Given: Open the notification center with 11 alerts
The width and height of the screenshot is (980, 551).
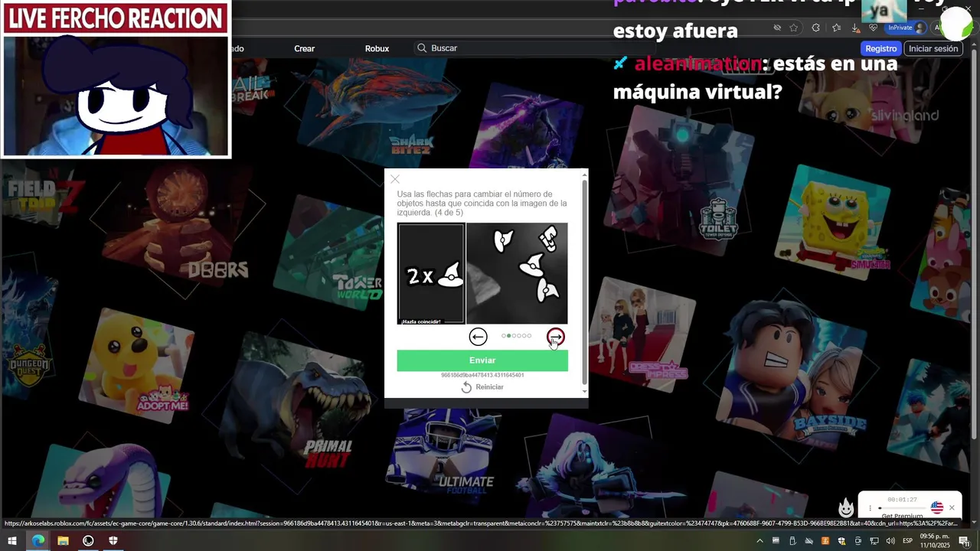Looking at the screenshot, I should 964,541.
